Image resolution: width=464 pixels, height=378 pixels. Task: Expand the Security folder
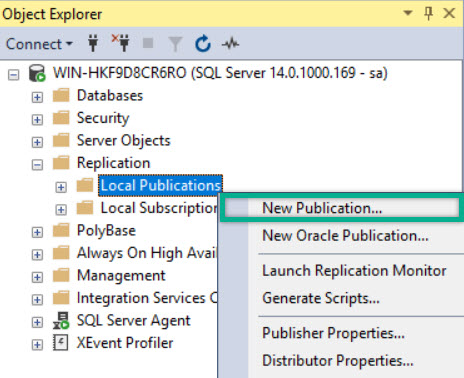(x=37, y=120)
